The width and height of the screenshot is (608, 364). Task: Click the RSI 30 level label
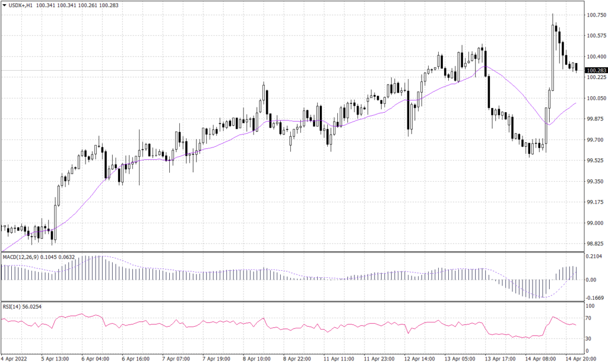pos(590,338)
